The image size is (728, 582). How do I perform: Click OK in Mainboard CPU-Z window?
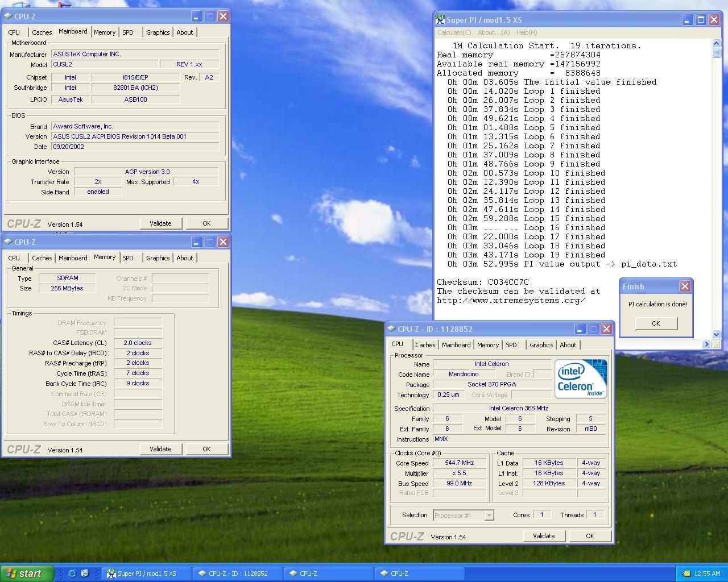coord(206,223)
